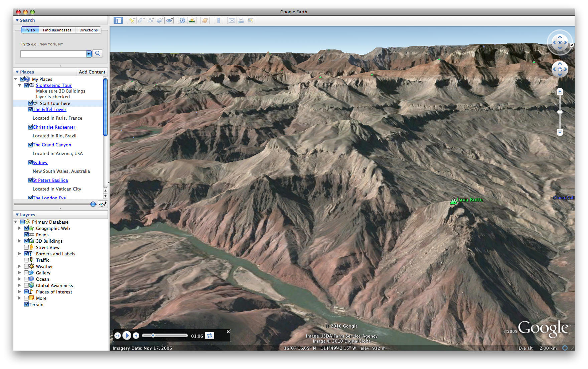Show historical imagery clock icon
This screenshot has width=588, height=369.
point(182,20)
